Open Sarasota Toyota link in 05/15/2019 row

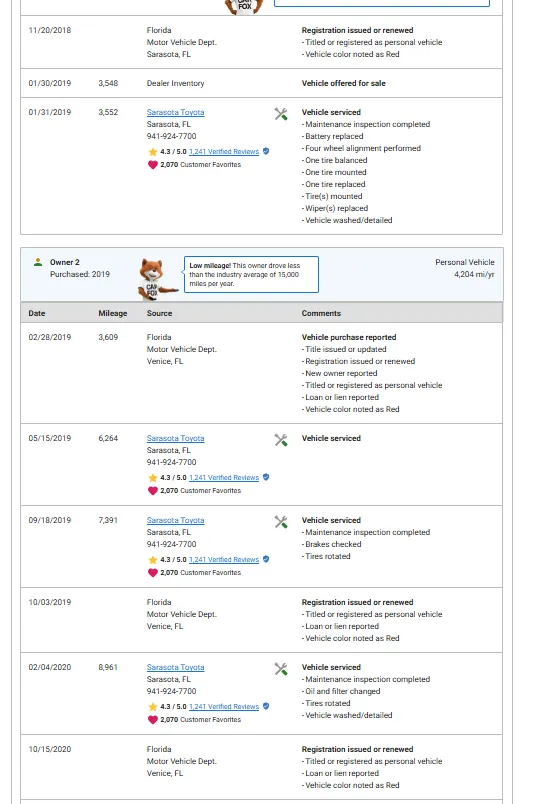(175, 438)
